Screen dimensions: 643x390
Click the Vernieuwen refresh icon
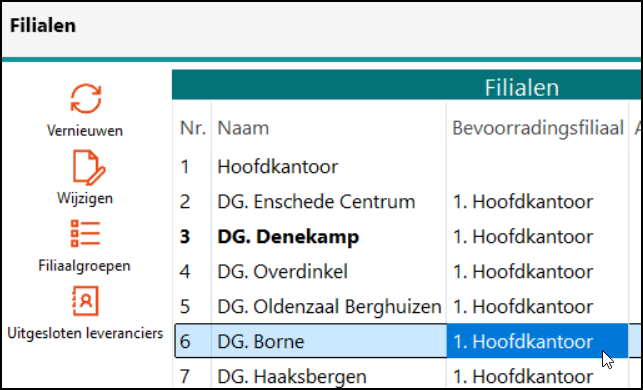point(85,98)
